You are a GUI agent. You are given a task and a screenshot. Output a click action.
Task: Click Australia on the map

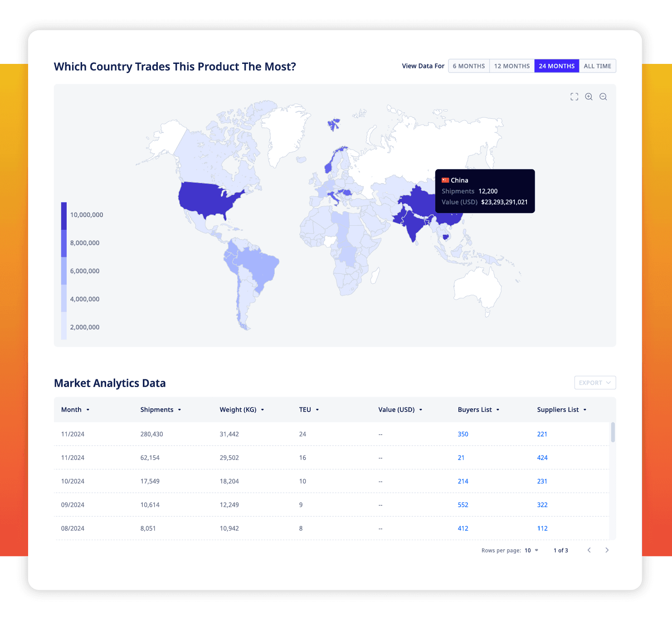coord(478,286)
